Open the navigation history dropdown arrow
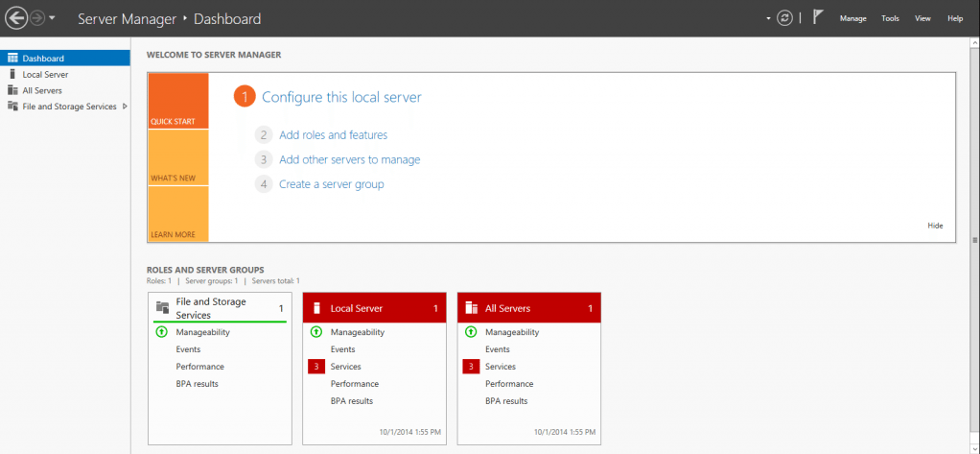Viewport: 980px width, 454px height. 52,18
